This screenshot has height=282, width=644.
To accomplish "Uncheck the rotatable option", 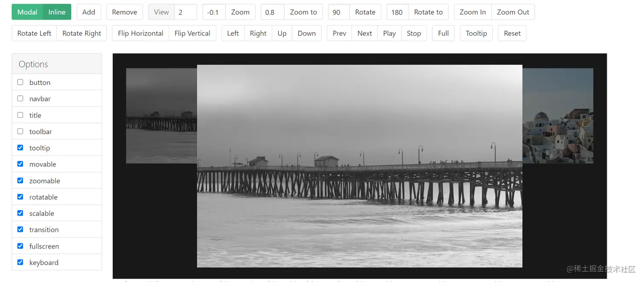I will pos(20,197).
